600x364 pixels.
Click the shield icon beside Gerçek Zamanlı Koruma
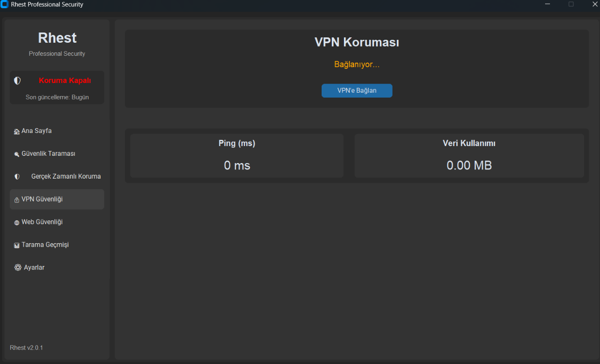(x=17, y=177)
